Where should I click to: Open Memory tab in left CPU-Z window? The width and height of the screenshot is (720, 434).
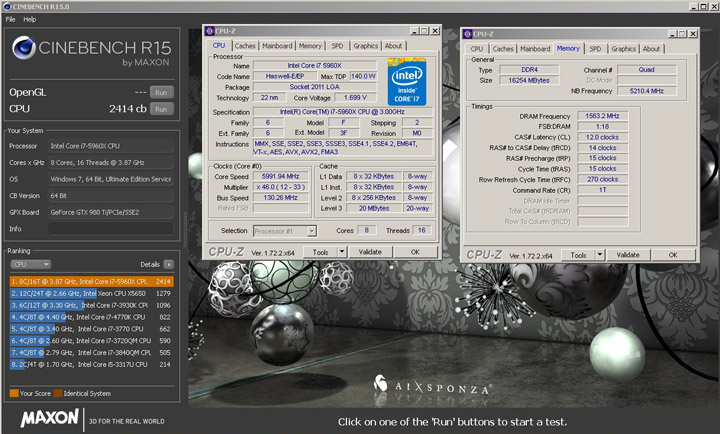[310, 46]
